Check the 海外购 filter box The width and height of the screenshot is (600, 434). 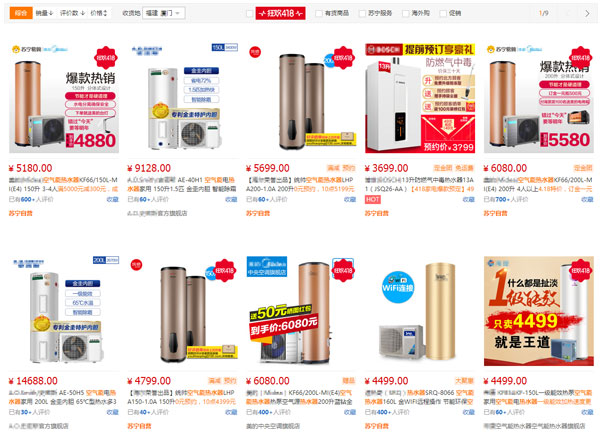406,13
